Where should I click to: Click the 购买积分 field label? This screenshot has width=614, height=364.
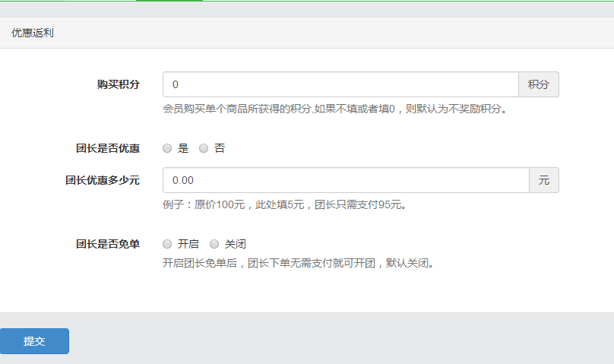coord(119,84)
